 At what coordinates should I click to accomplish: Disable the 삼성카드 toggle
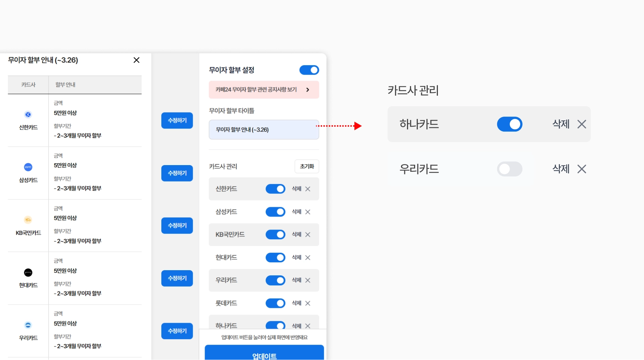coord(275,212)
